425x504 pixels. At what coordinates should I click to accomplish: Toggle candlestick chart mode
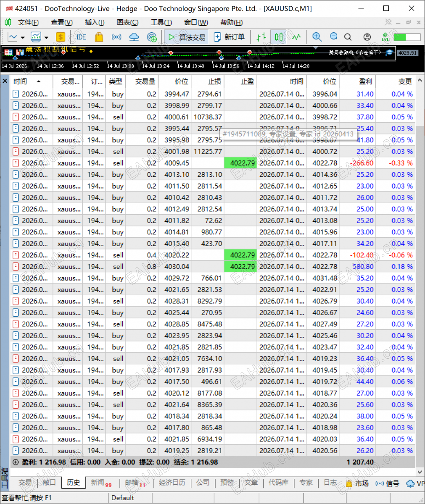279,37
